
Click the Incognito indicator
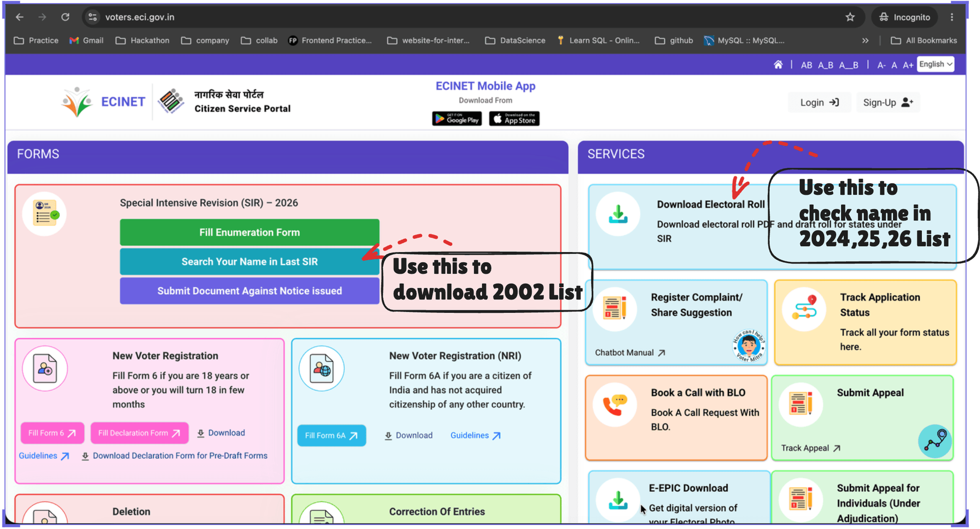click(x=904, y=17)
